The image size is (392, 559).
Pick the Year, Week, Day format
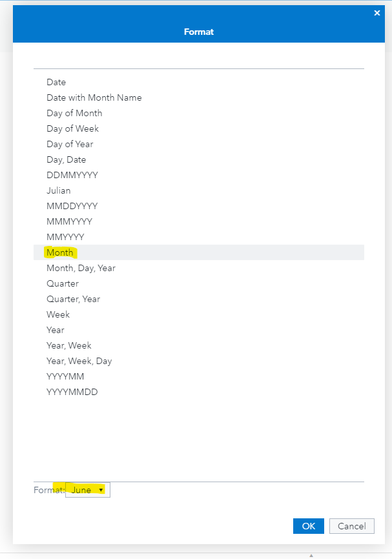79,361
